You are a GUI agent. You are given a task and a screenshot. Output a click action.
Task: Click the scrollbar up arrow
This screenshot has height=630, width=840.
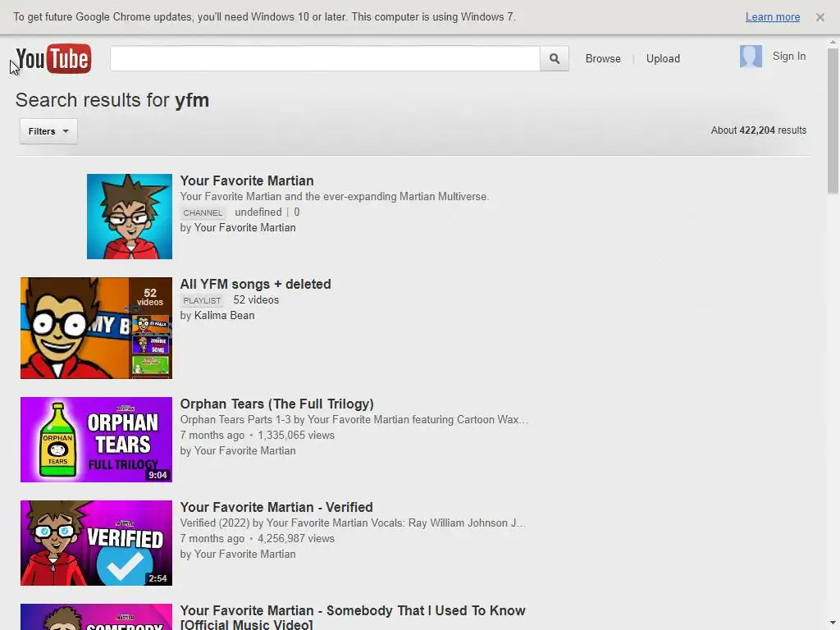833,42
